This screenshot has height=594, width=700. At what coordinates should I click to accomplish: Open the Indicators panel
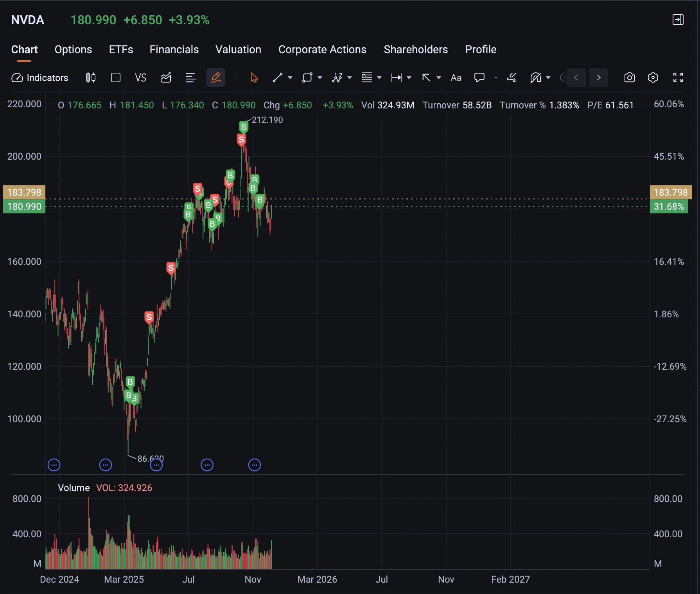39,78
